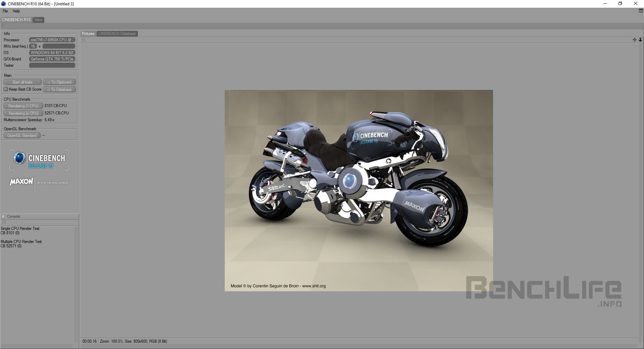Click the To Database button
Screen dimensions: 644x349
tap(59, 90)
